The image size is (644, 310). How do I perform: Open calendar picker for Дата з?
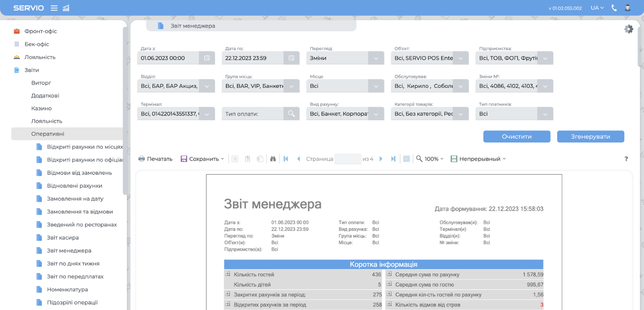[207, 58]
